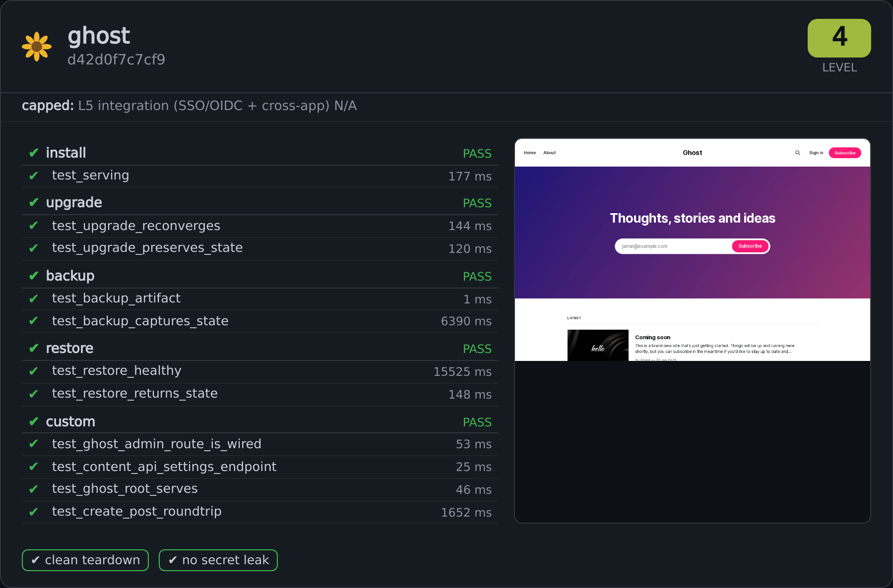Click the PASS status for install
The width and height of the screenshot is (893, 588).
pyautogui.click(x=477, y=154)
